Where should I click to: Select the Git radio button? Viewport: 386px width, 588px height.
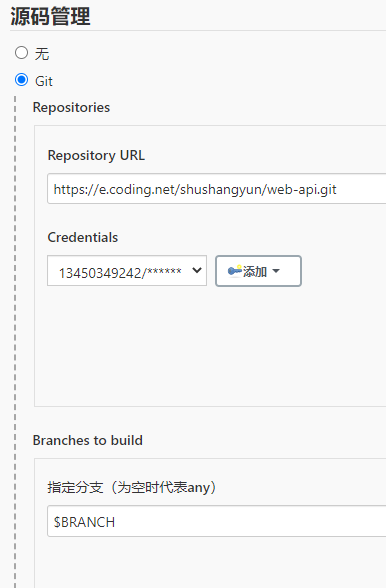coord(21,80)
